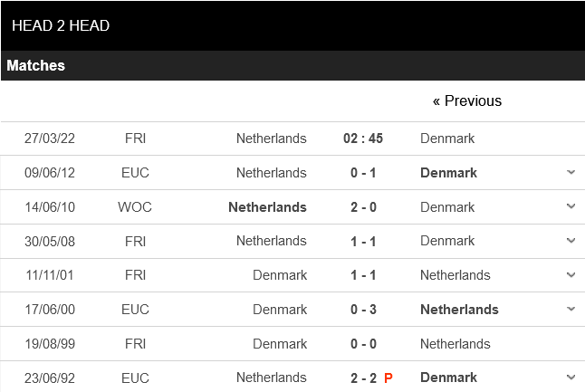Image resolution: width=585 pixels, height=392 pixels.
Task: Click the HEAD 2 HEAD title bar
Action: click(61, 26)
